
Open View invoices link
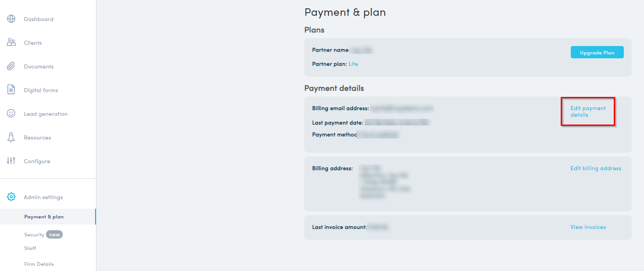pos(588,227)
